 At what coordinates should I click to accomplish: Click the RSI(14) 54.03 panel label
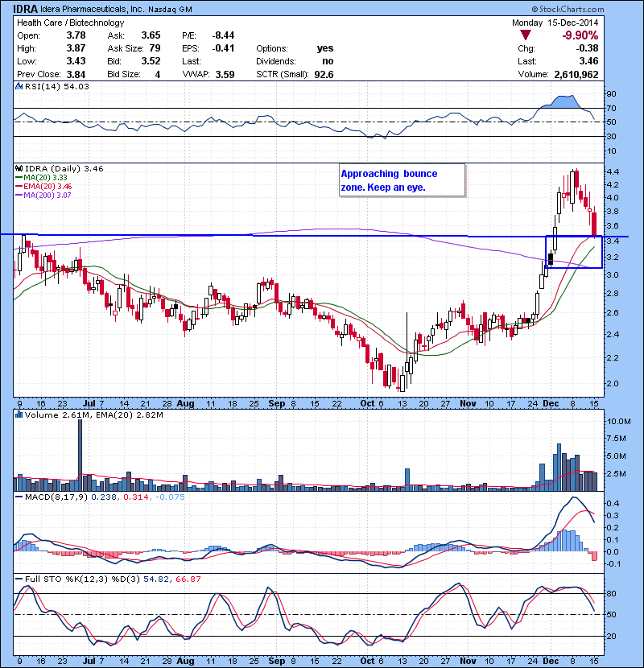(57, 86)
